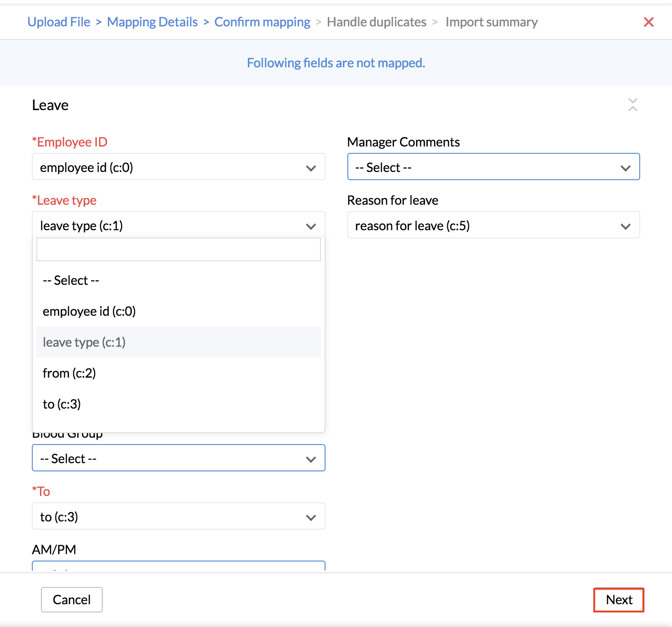
Task: Click Confirm mapping breadcrumb
Action: coord(262,22)
